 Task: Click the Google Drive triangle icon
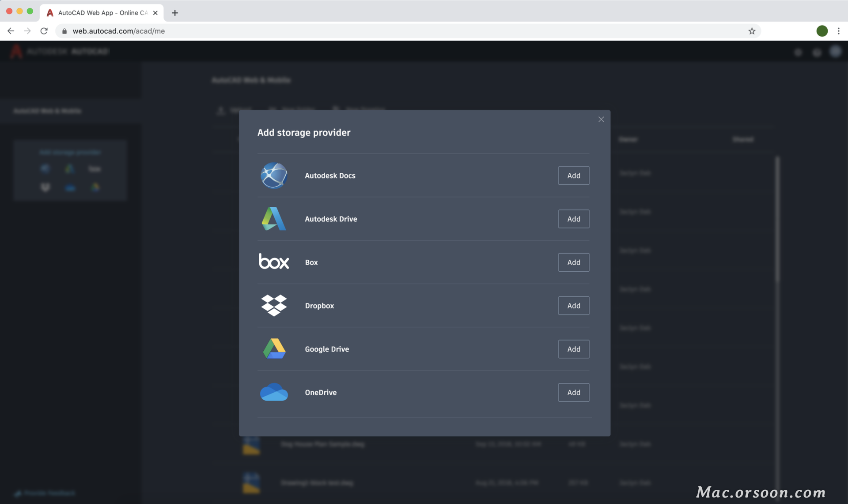(x=274, y=349)
